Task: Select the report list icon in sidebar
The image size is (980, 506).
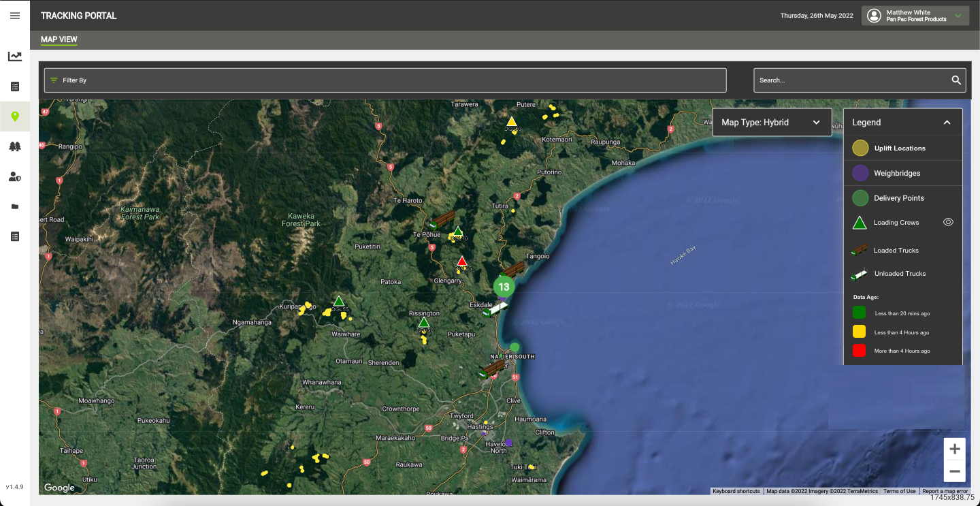Action: [x=14, y=86]
